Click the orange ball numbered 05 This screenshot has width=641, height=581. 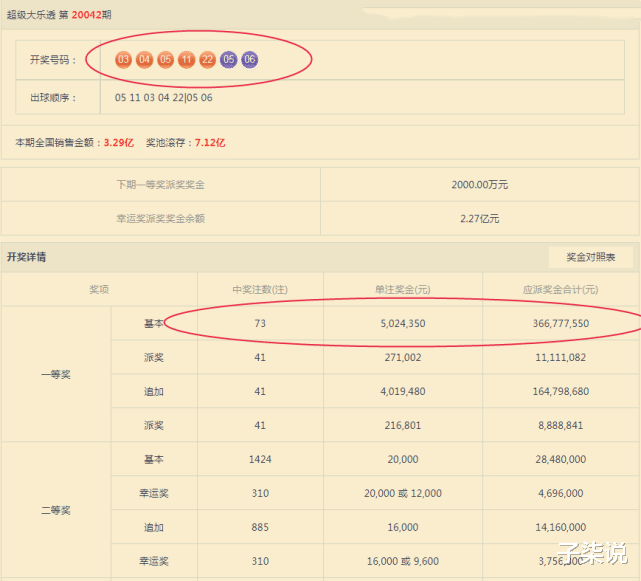[x=165, y=60]
